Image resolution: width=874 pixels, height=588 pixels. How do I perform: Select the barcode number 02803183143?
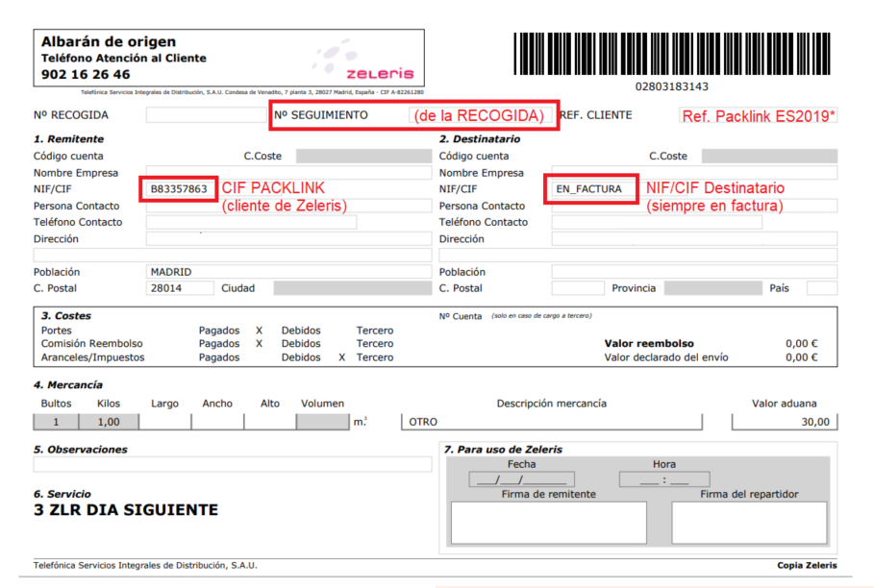point(672,86)
